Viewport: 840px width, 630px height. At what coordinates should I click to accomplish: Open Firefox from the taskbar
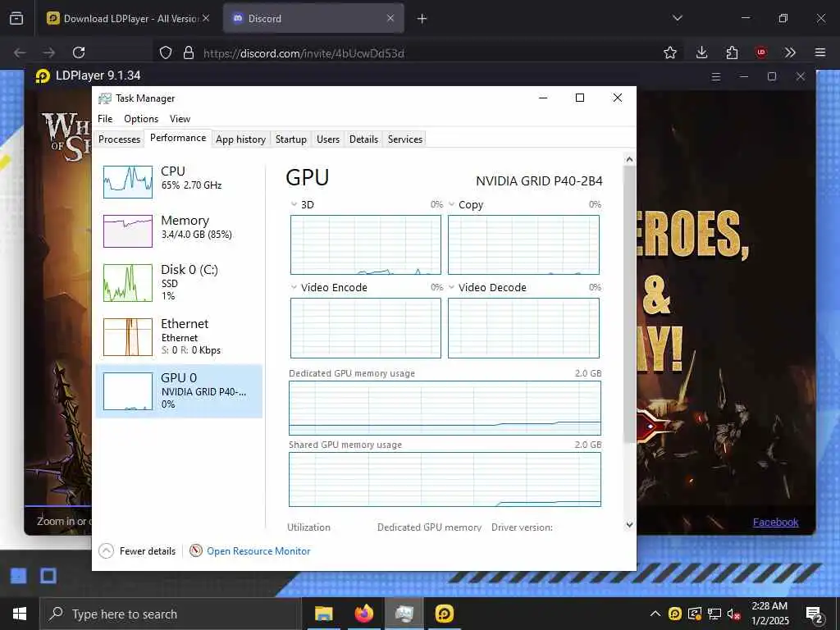point(363,614)
